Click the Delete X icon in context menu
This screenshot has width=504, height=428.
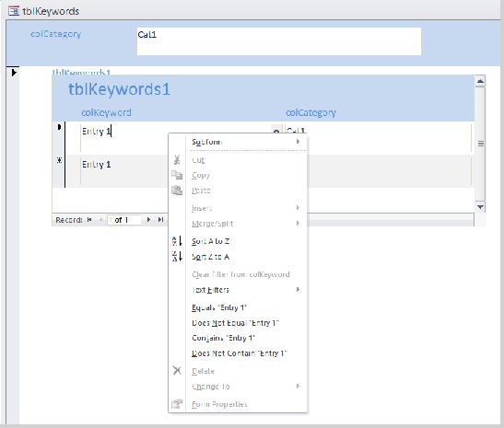pos(177,371)
